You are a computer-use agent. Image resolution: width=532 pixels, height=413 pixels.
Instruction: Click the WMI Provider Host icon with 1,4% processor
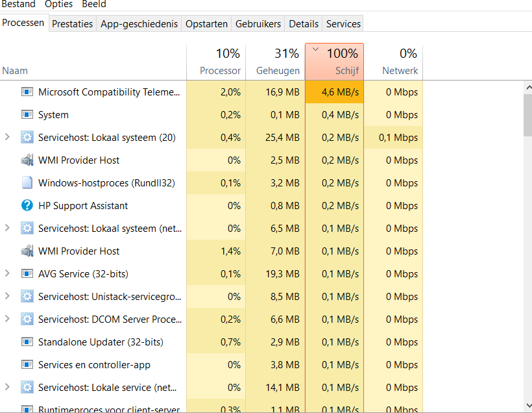[27, 251]
